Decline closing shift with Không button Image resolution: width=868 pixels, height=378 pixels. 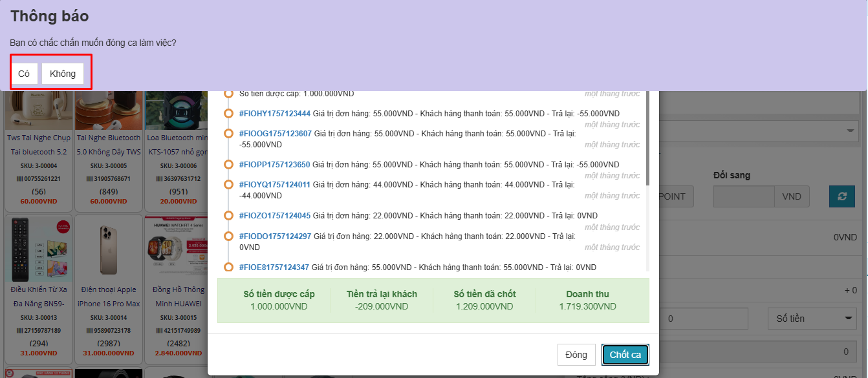tap(63, 74)
